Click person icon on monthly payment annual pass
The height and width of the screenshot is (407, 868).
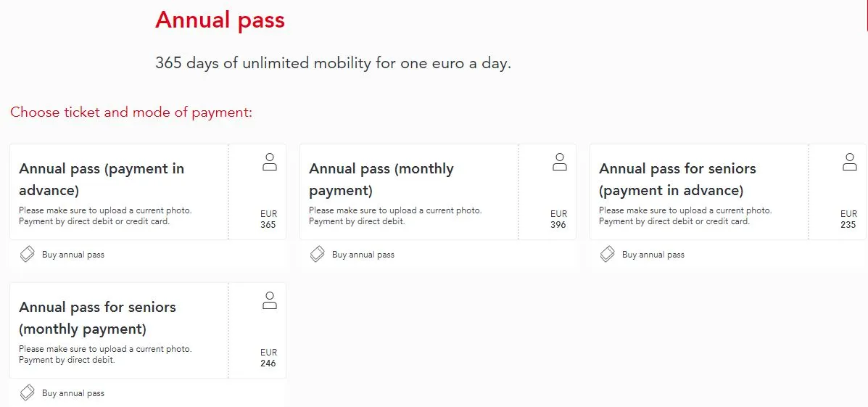tap(560, 163)
